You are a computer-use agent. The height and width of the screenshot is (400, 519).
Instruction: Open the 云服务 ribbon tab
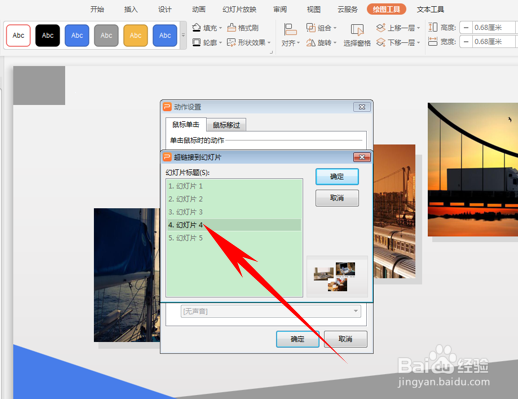click(348, 9)
